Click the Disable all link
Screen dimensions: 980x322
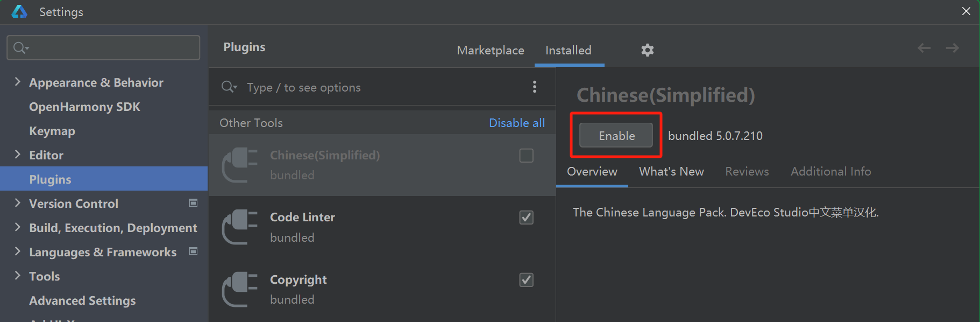point(516,123)
